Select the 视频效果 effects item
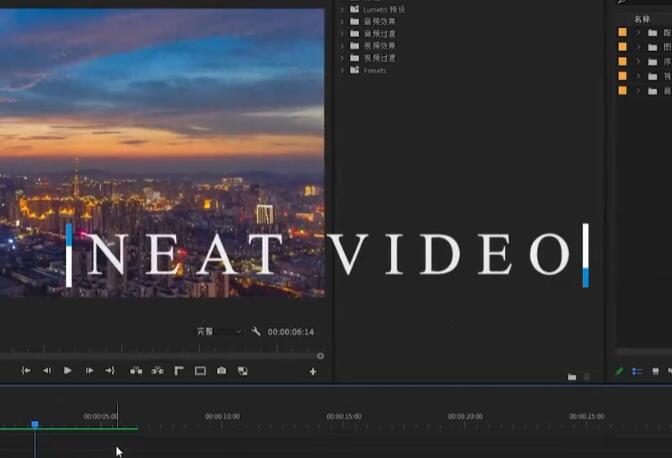 [x=380, y=46]
